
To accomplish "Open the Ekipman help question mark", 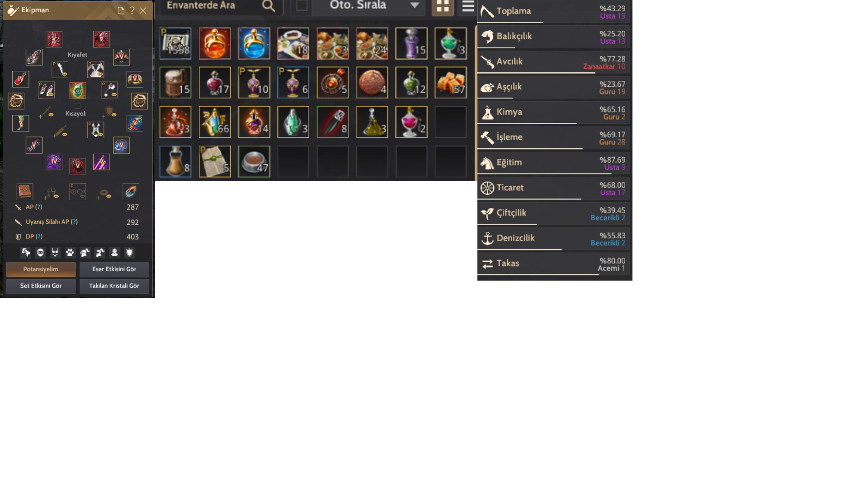I will (x=132, y=10).
